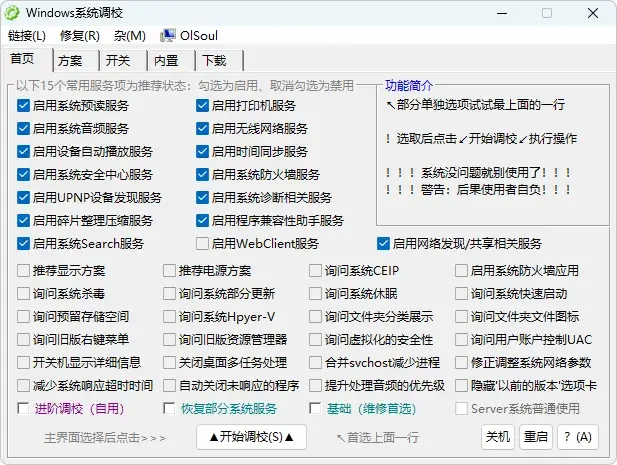Check 询问系统杀毒

point(23,293)
